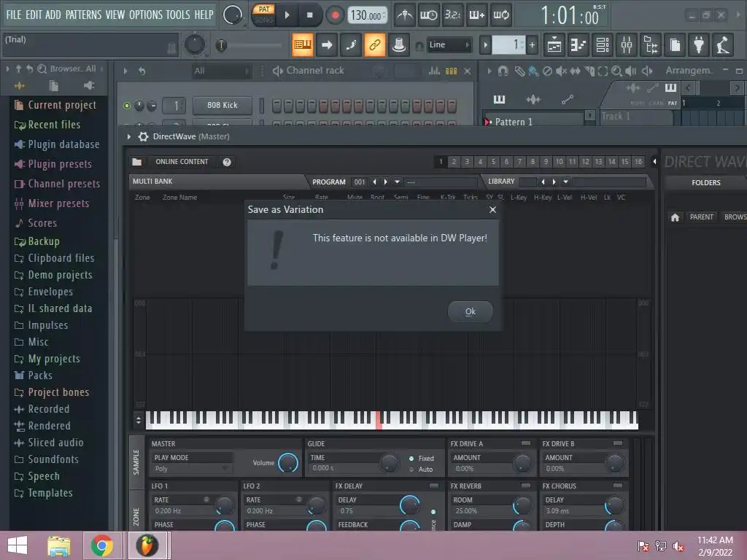Click the PARENT button in folders panel

[701, 217]
